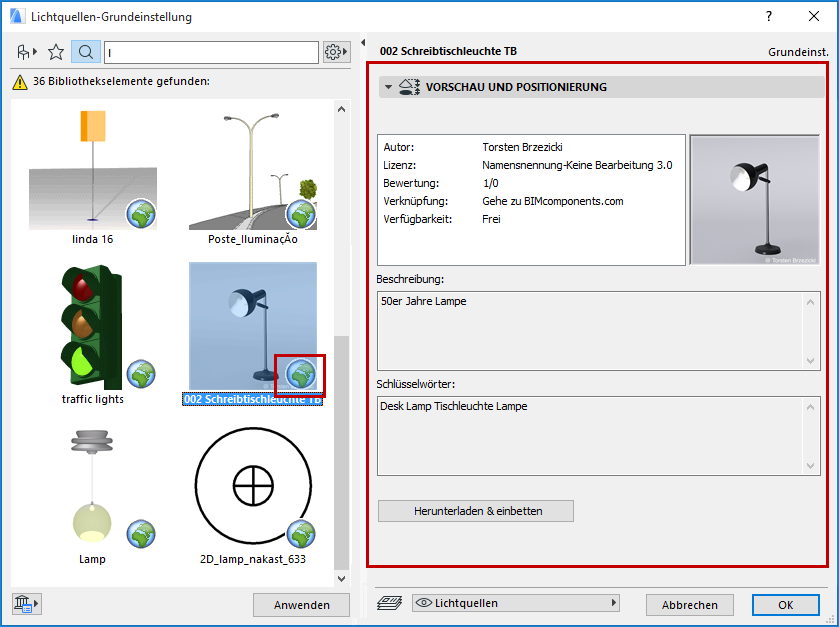Screen dimensions: 839x627
Task: Click the Schlüsselwörter text box
Action: pyautogui.click(x=598, y=436)
